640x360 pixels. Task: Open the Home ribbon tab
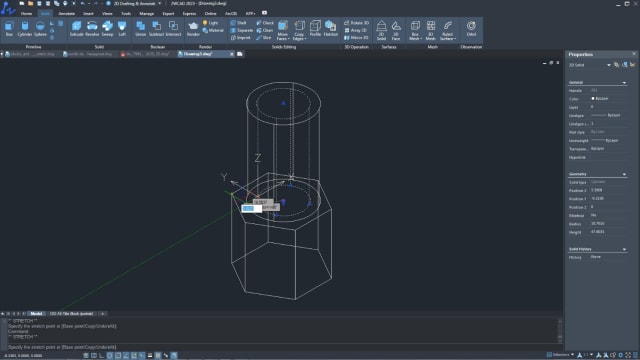[x=26, y=13]
